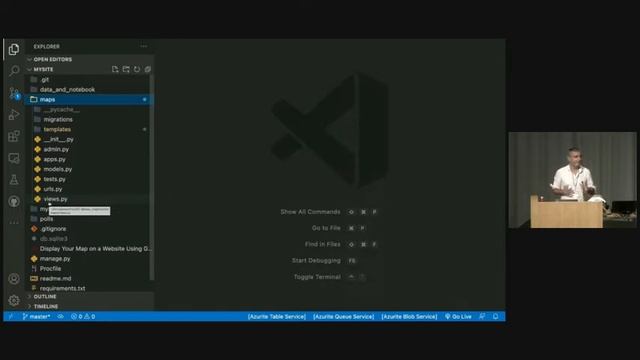
Task: Expand the __pycache__ folder
Action: click(88, 109)
